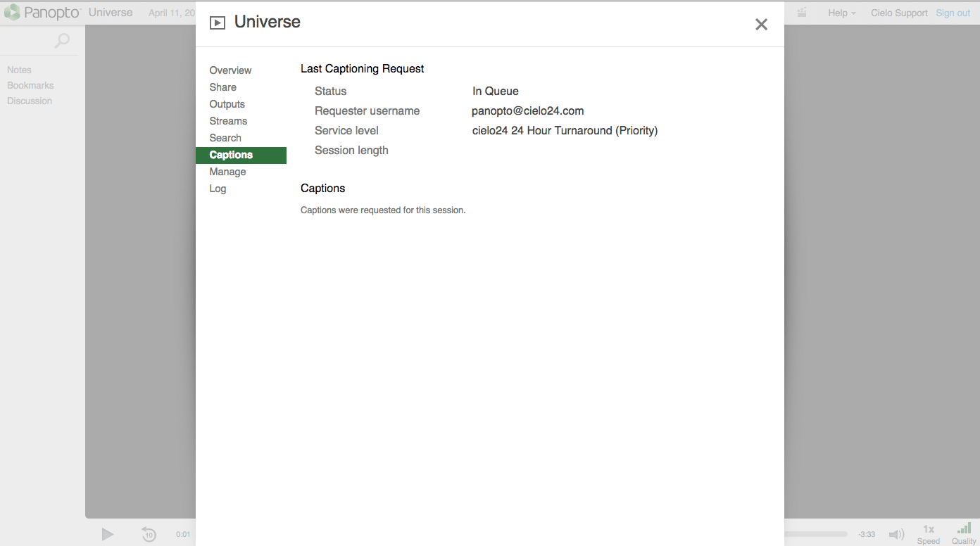Click the Universe title in the header bar
Viewport: 980px width, 546px height.
(x=111, y=12)
